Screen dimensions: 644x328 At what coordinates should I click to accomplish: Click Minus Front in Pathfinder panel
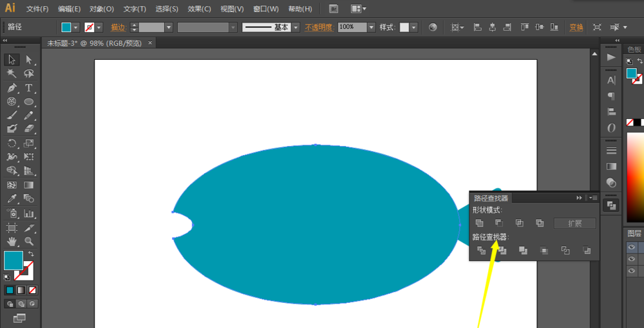[x=499, y=223]
